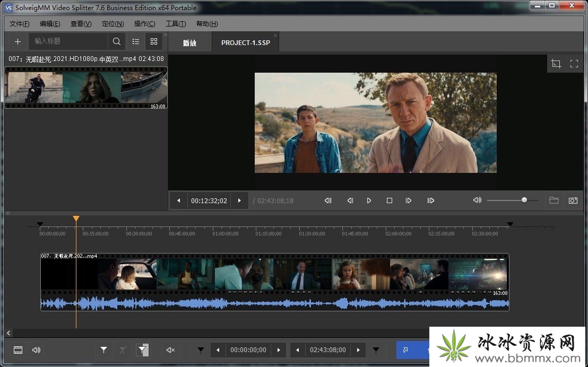Image resolution: width=588 pixels, height=367 pixels.
Task: Take a snapshot with camera icon
Action: (573, 200)
